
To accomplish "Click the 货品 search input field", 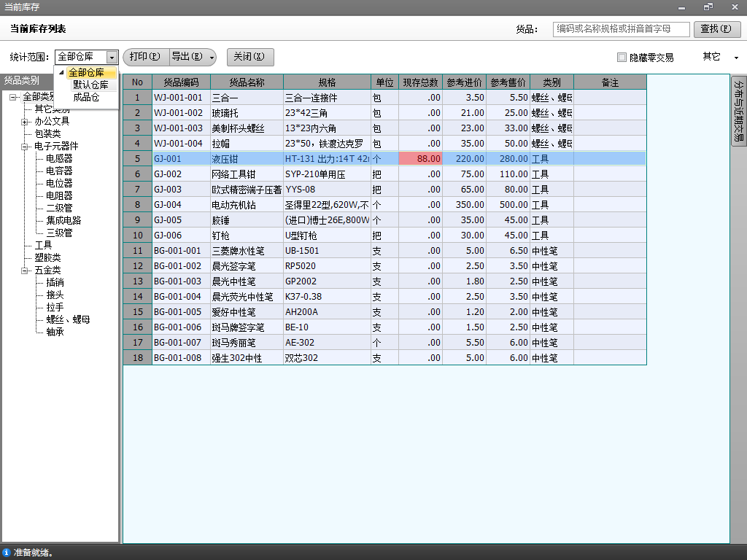I will (x=621, y=29).
